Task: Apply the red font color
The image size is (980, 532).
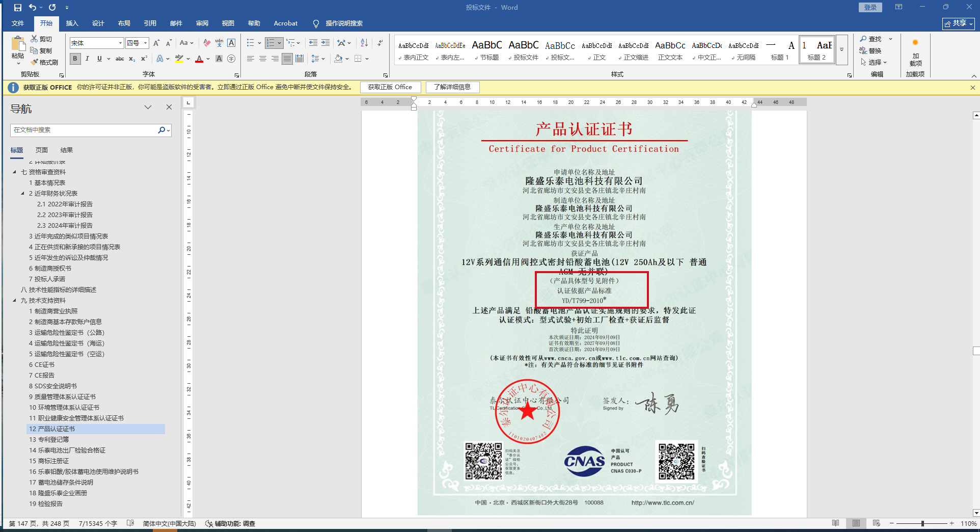Action: click(199, 59)
